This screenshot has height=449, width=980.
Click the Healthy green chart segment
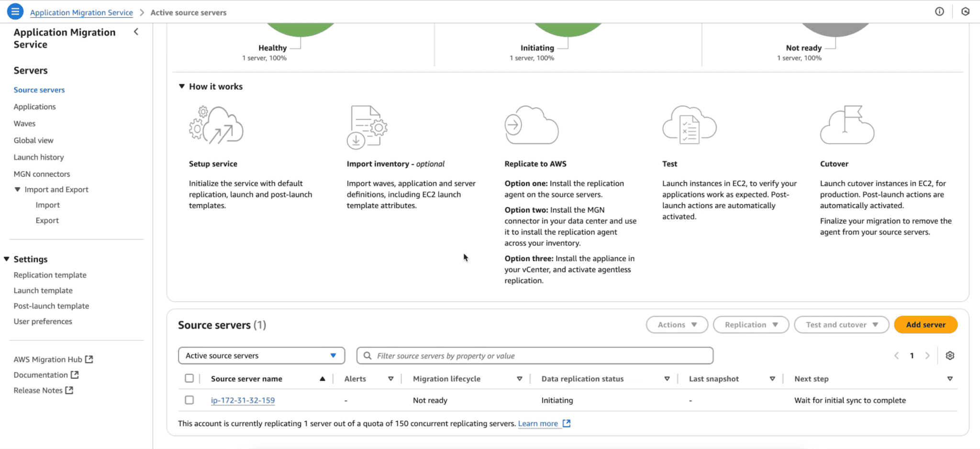(x=300, y=29)
